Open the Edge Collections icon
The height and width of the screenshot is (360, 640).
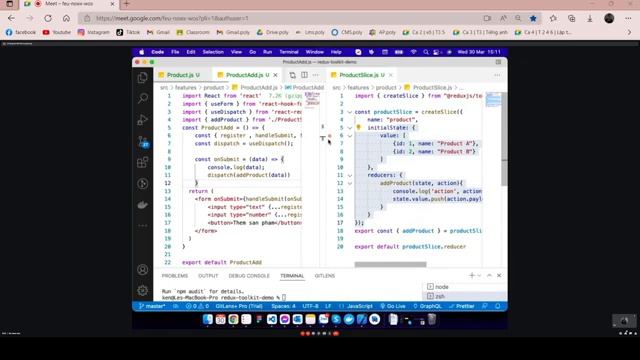click(571, 18)
